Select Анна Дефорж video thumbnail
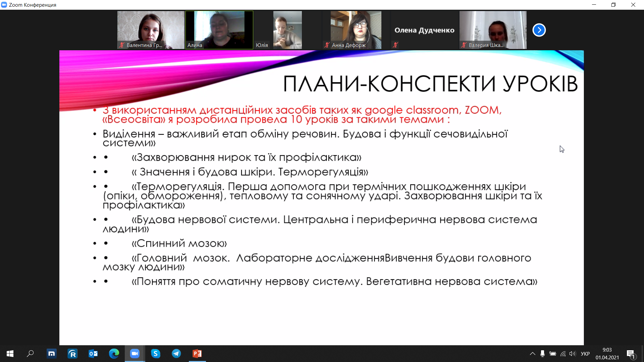644x362 pixels. point(356,30)
